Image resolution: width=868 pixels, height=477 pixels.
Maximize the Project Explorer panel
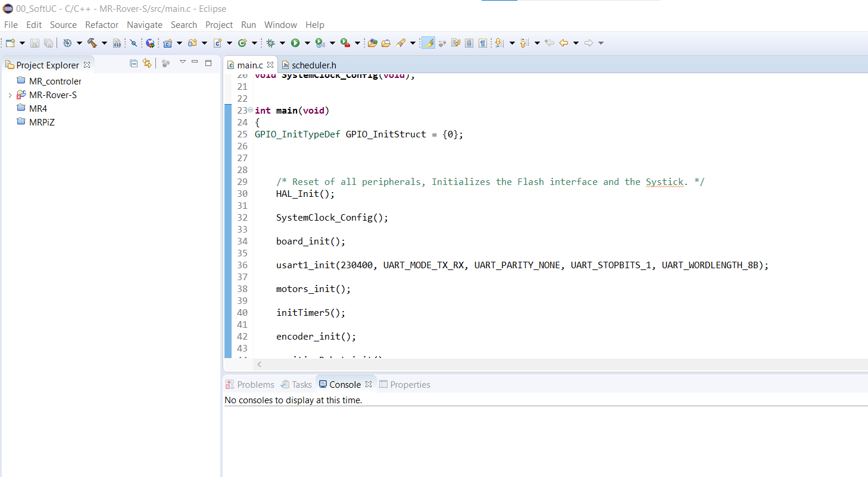[x=208, y=62]
